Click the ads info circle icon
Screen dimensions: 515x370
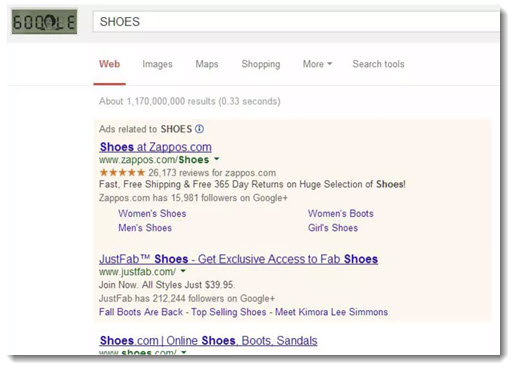point(199,129)
